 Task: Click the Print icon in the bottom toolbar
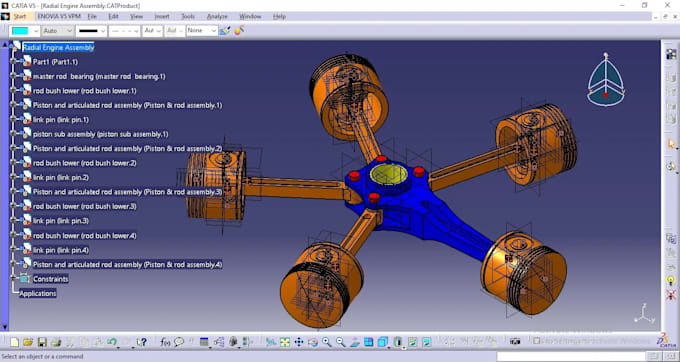tap(56, 342)
